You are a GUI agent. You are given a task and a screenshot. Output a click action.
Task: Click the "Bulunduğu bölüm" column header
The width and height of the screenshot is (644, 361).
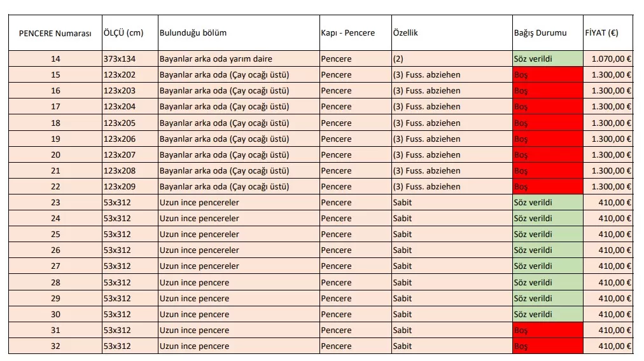[x=193, y=33]
